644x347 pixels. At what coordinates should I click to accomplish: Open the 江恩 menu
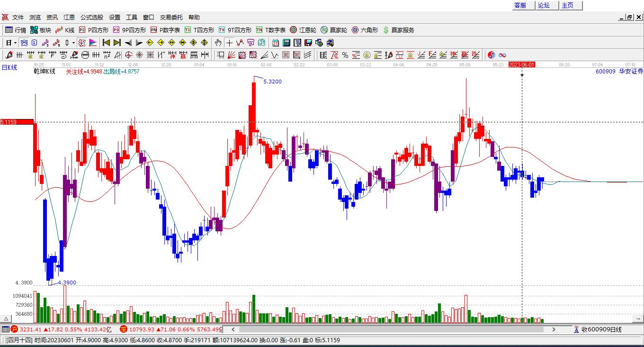pos(69,18)
